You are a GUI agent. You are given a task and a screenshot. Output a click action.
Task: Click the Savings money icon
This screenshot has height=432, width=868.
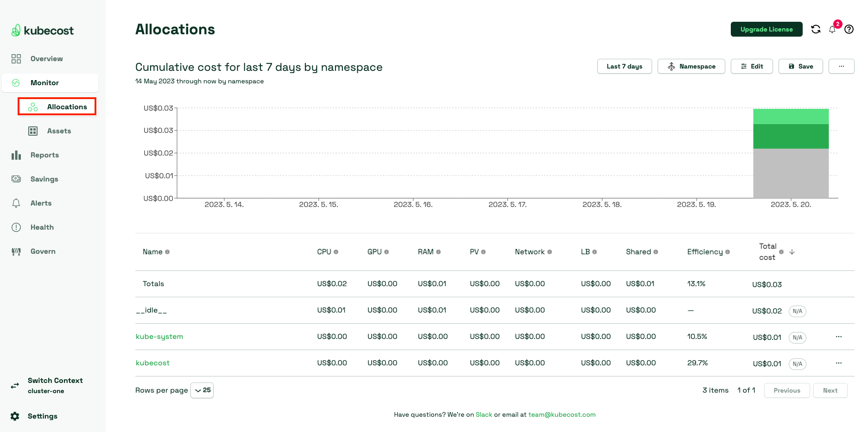16,179
